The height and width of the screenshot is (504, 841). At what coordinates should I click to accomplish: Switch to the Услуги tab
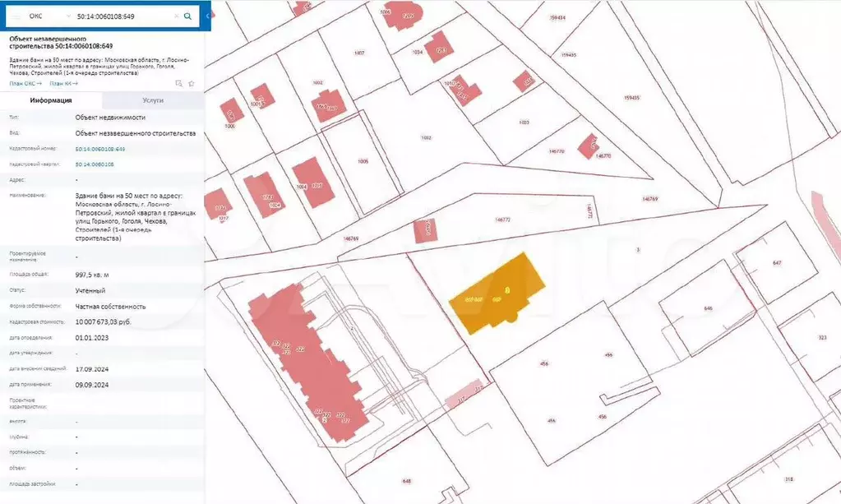point(153,100)
